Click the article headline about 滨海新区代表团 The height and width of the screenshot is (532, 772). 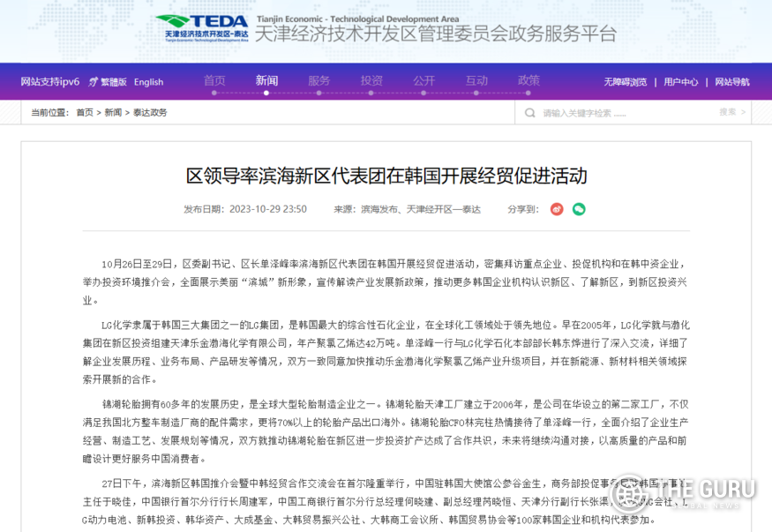pyautogui.click(x=386, y=176)
